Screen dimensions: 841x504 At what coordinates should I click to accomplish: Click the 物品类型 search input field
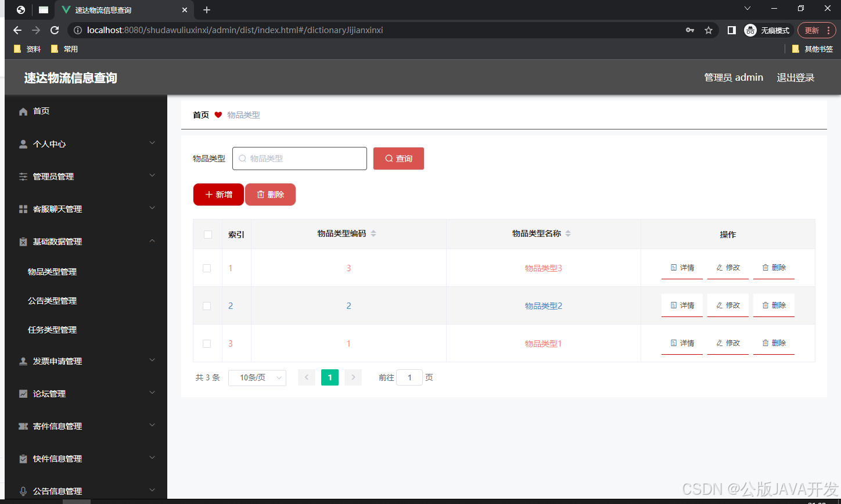pos(300,159)
